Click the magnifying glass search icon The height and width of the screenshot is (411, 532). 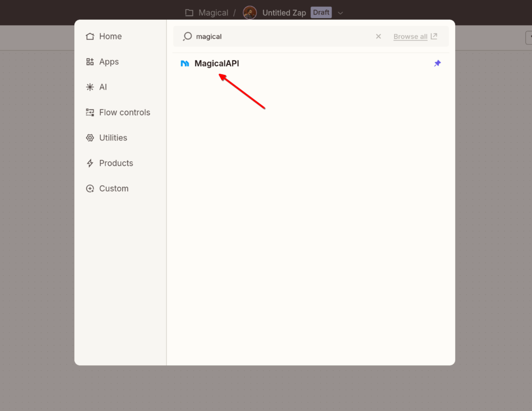(x=187, y=36)
